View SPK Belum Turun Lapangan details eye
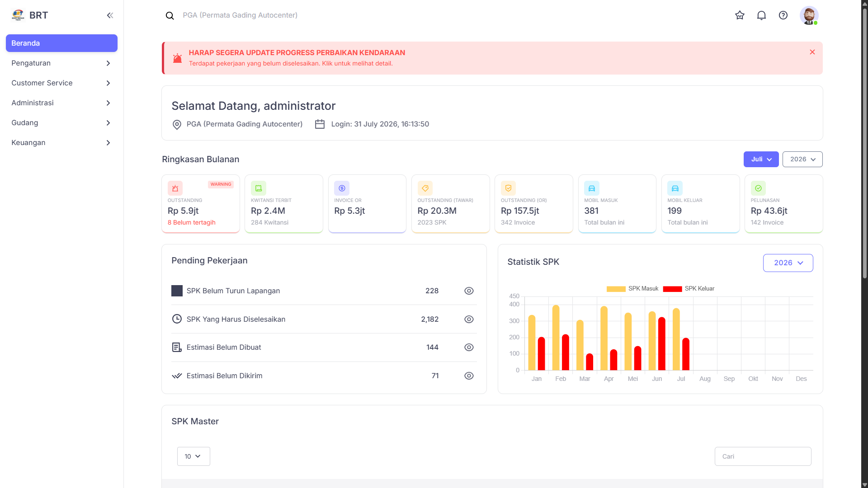 (469, 291)
